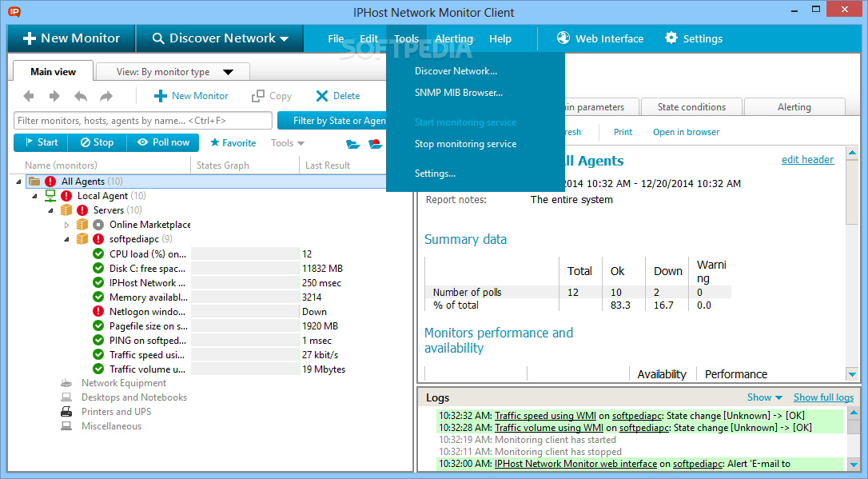868x479 pixels.
Task: Click the softpediapc host box icon
Action: pyautogui.click(x=82, y=238)
